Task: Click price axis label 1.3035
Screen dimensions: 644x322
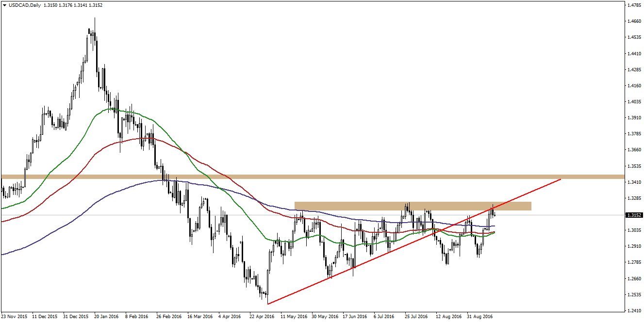Action: click(x=635, y=230)
